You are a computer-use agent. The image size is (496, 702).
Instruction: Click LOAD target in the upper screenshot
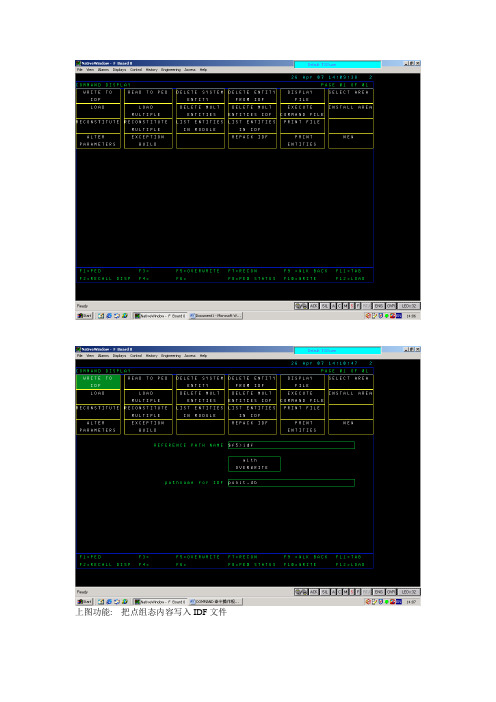pyautogui.click(x=98, y=111)
